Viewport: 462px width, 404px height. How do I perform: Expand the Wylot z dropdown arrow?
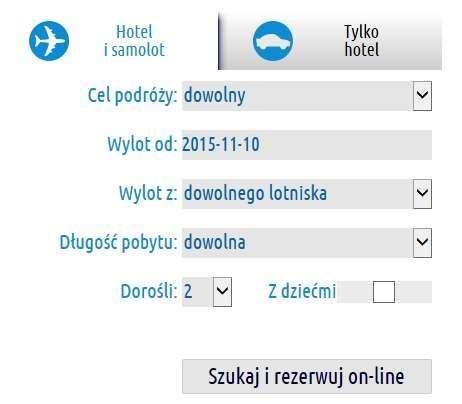(422, 194)
